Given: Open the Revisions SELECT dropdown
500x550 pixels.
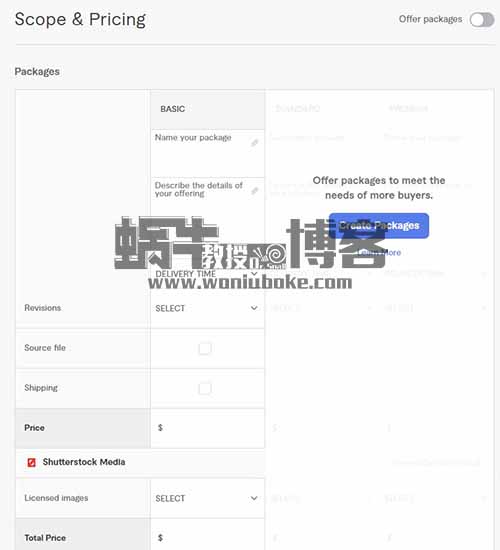Looking at the screenshot, I should click(207, 308).
